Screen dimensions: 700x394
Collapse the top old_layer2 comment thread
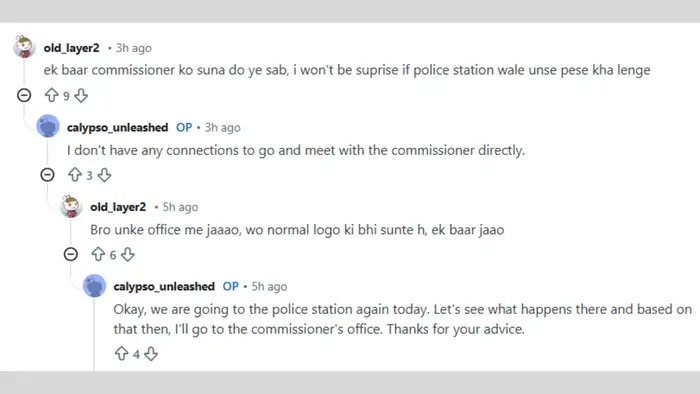[24, 95]
